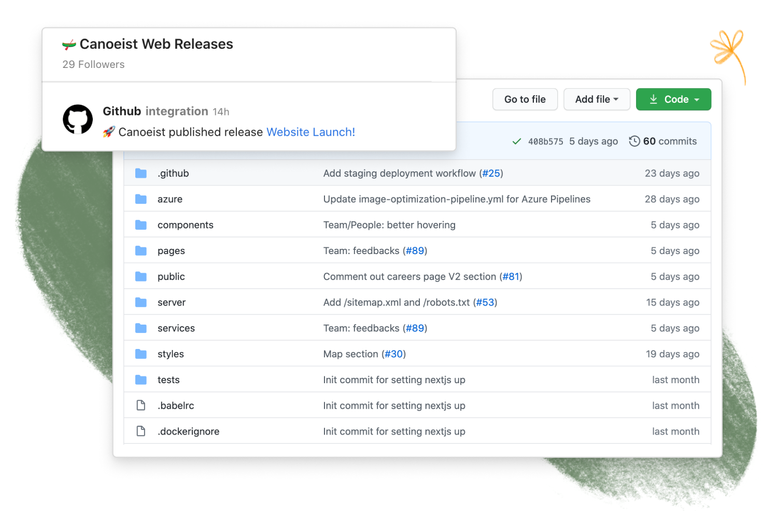Screen dimensions: 763x532
Task: Click '5 days ago' beside commit hash
Action: point(594,142)
